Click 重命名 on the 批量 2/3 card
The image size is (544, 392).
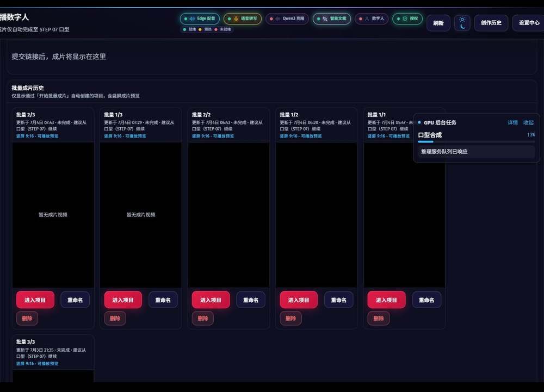[75, 300]
